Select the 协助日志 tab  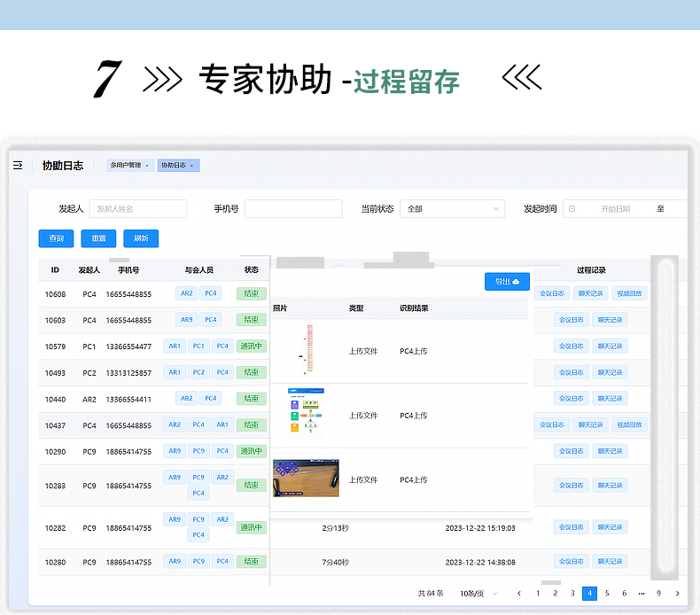173,166
